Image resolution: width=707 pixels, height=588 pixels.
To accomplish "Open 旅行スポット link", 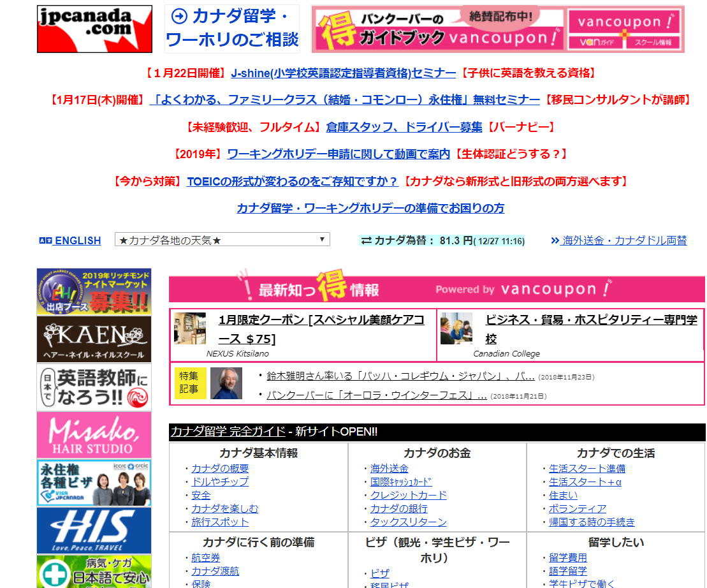I will click(x=220, y=522).
